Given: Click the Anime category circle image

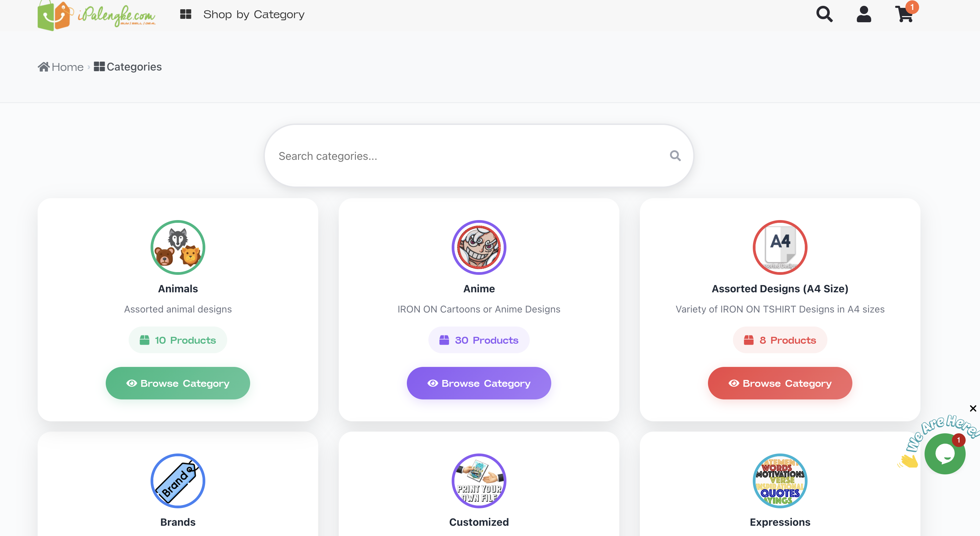Looking at the screenshot, I should point(479,248).
